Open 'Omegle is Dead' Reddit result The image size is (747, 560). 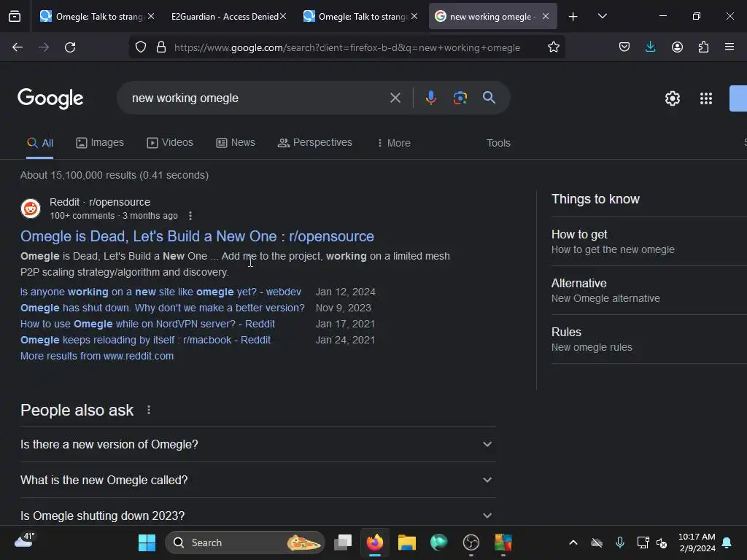[197, 236]
